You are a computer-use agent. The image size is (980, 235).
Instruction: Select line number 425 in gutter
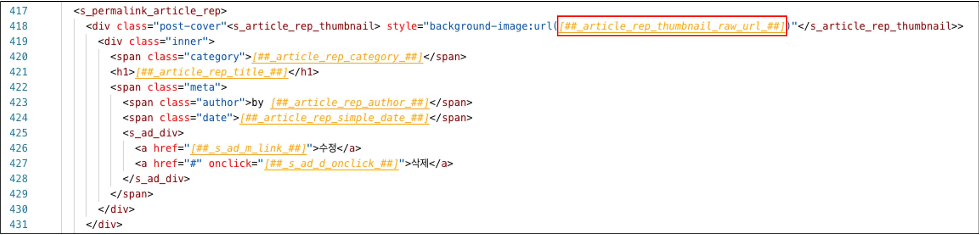coord(18,133)
